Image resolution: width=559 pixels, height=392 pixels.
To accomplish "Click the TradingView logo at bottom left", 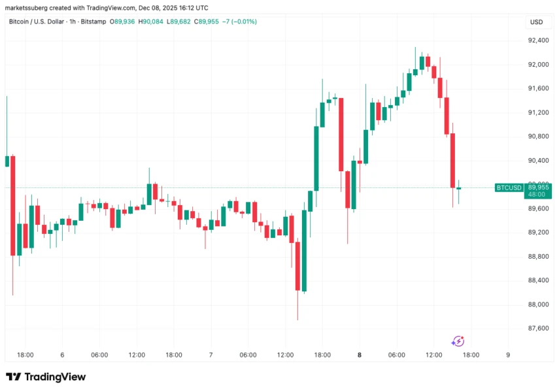I will (46, 377).
